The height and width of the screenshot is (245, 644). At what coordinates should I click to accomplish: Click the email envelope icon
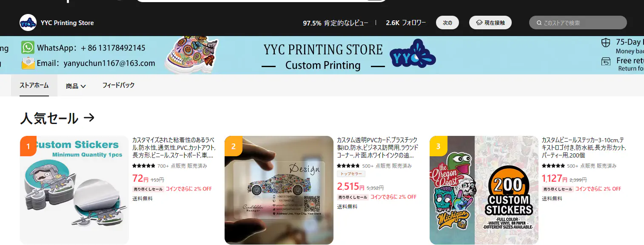coord(28,63)
